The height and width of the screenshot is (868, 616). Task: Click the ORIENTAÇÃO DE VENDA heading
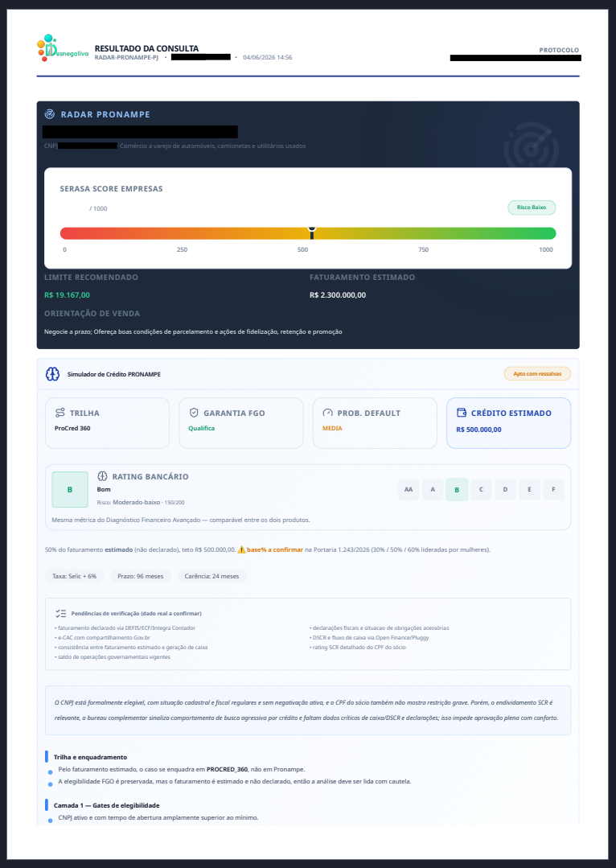tap(92, 313)
